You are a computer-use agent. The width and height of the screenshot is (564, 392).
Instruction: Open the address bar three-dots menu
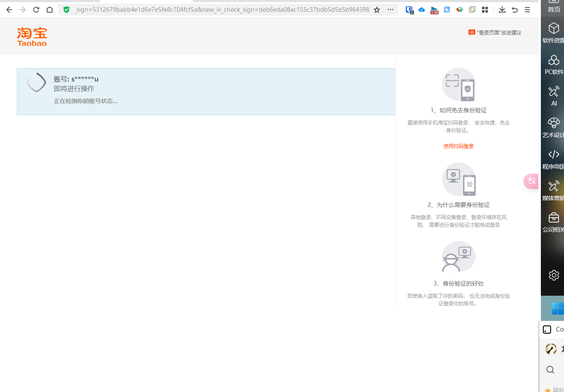(x=390, y=10)
